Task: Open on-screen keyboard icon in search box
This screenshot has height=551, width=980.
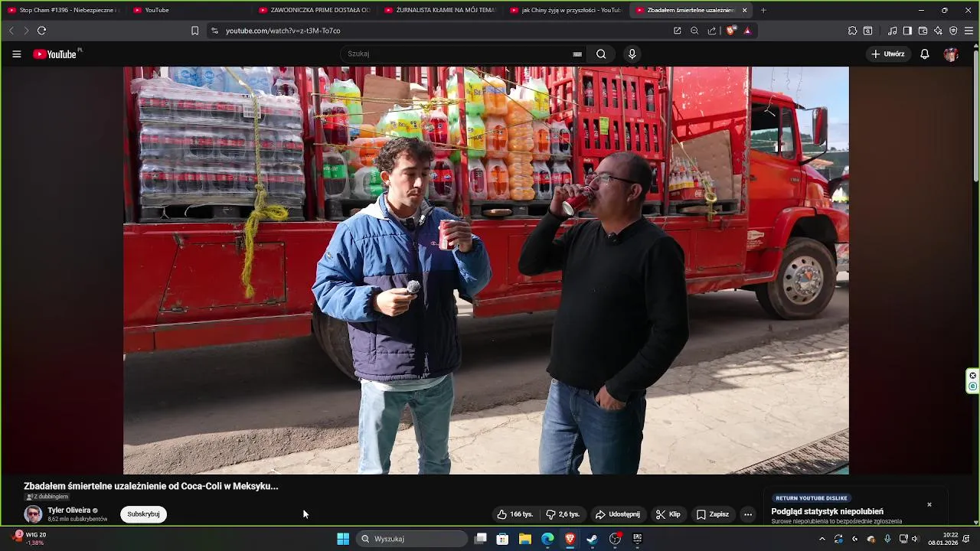Action: (577, 54)
